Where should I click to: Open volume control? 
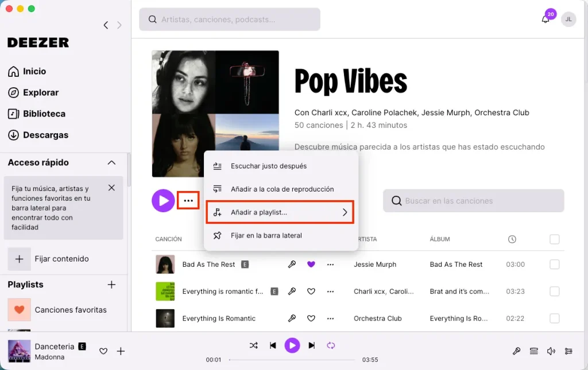(551, 351)
